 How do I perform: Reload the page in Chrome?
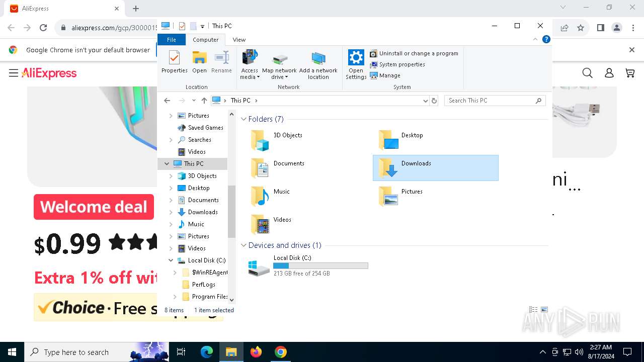pyautogui.click(x=43, y=28)
